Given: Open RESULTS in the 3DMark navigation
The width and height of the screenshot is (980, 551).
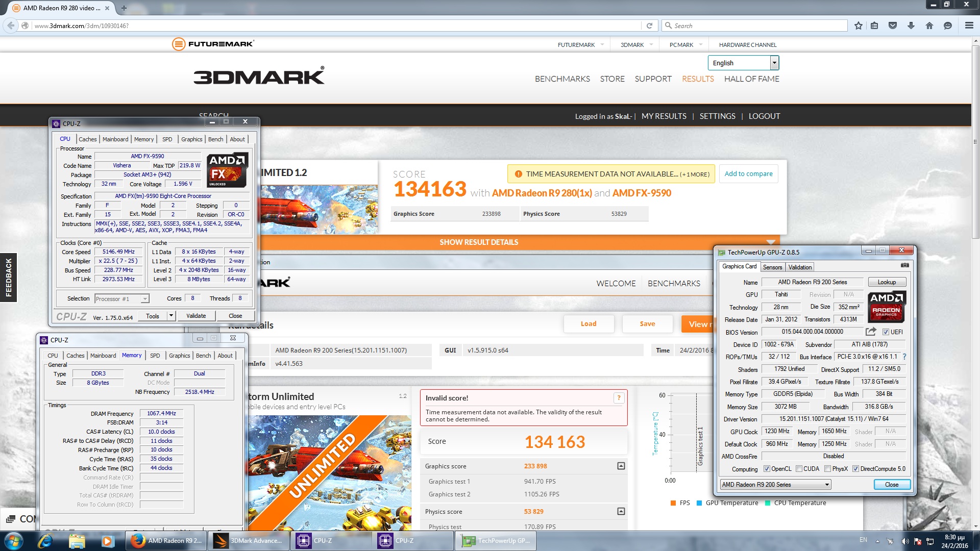Looking at the screenshot, I should point(698,79).
